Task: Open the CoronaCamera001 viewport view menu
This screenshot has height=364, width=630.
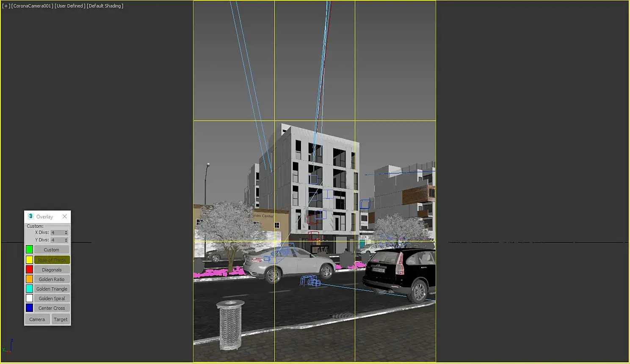Action: 32,6
